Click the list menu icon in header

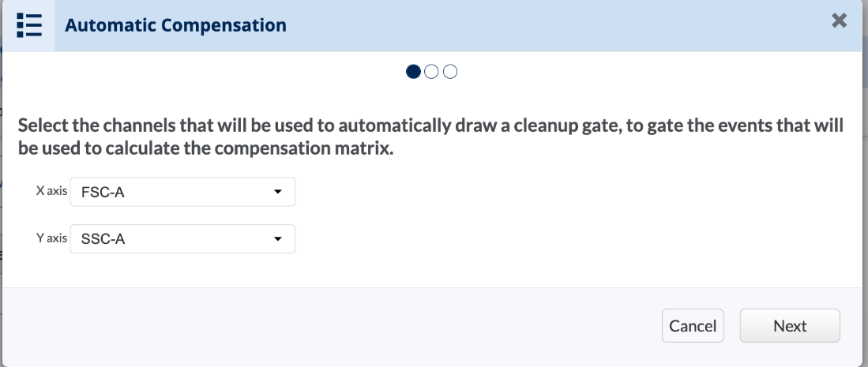tap(28, 25)
